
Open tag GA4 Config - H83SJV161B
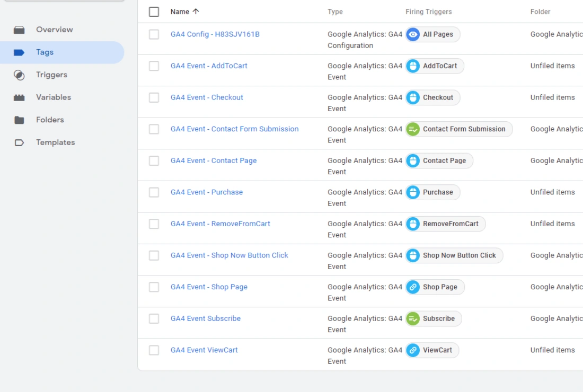[215, 34]
